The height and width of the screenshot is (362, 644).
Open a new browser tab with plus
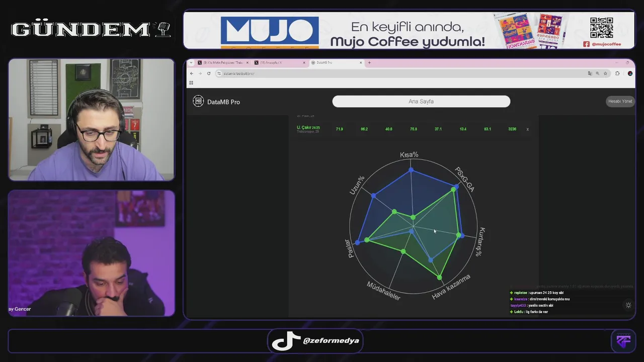(369, 63)
